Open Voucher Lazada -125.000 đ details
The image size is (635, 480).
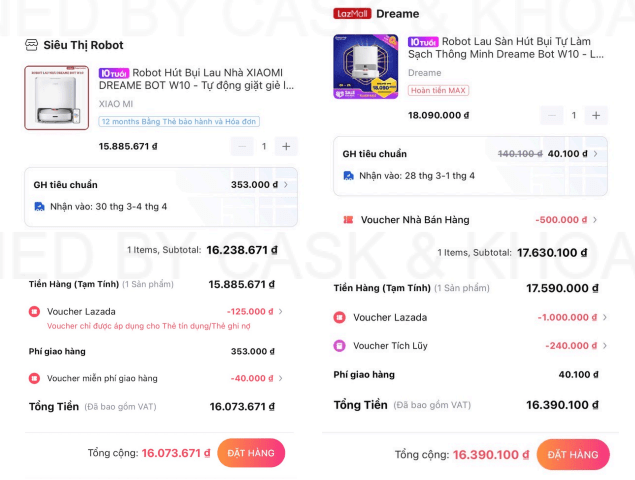tap(280, 312)
